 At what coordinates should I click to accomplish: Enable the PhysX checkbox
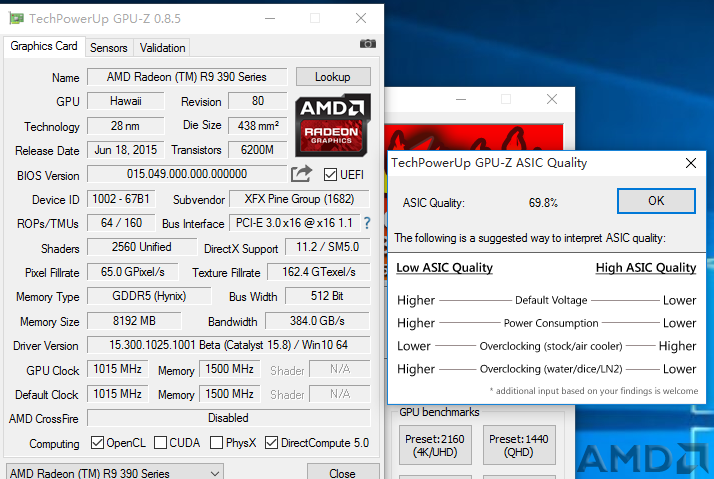point(217,443)
